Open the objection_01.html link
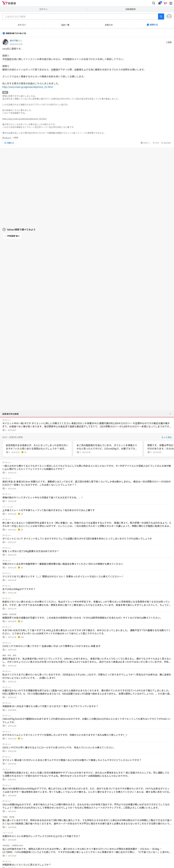The width and height of the screenshot is (174, 868). pos(27,87)
